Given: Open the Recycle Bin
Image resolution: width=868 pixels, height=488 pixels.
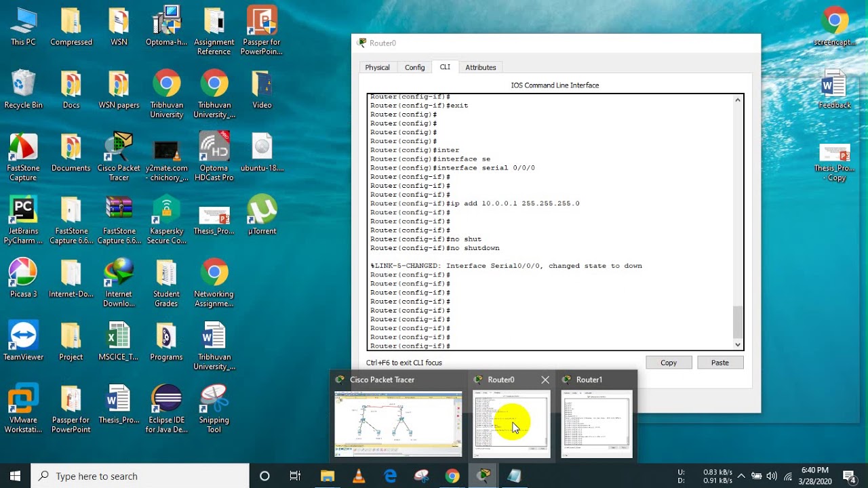Looking at the screenshot, I should (x=23, y=89).
